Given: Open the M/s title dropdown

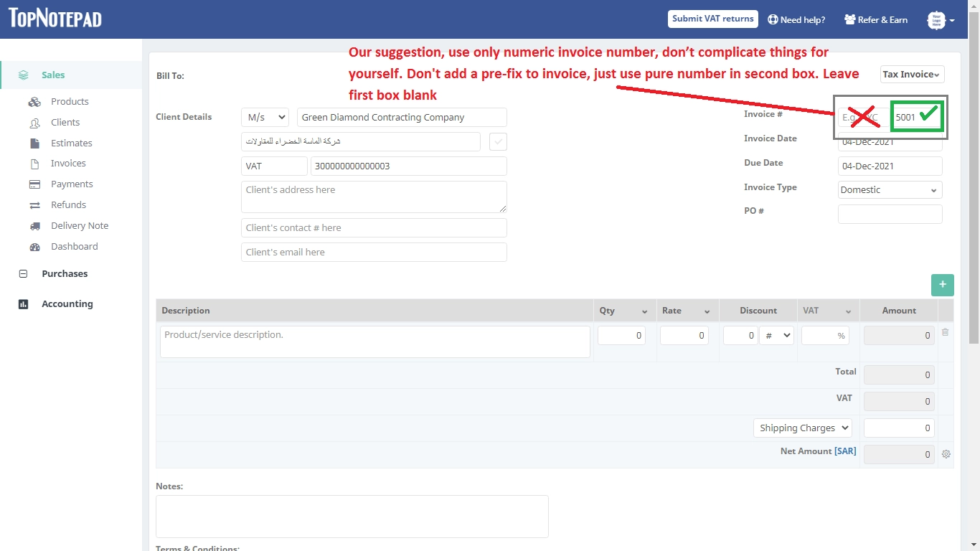Looking at the screenshot, I should click(265, 117).
